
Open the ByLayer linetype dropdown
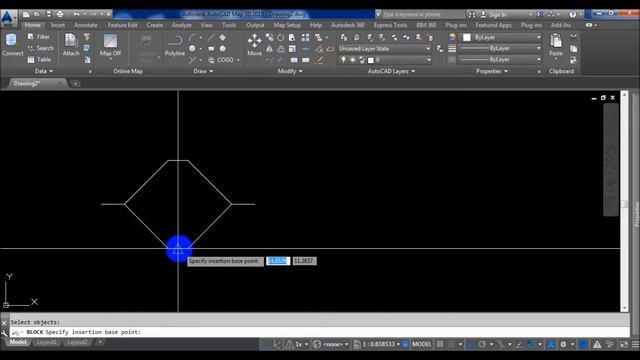[x=500, y=60]
